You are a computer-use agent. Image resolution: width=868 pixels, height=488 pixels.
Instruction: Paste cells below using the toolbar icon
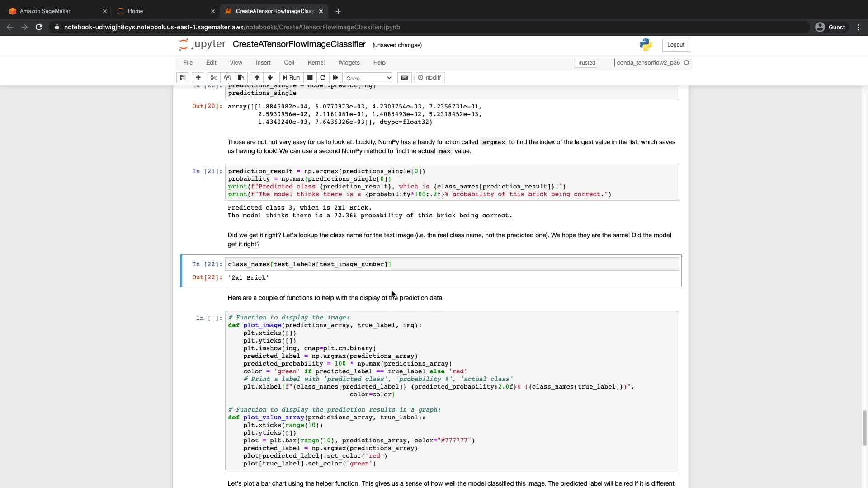241,78
